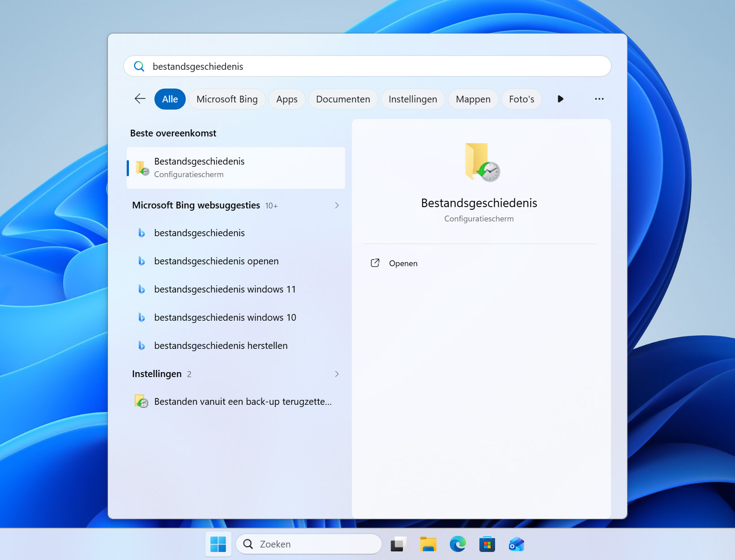
Task: Switch to Microsoft Bing filter
Action: 227,99
